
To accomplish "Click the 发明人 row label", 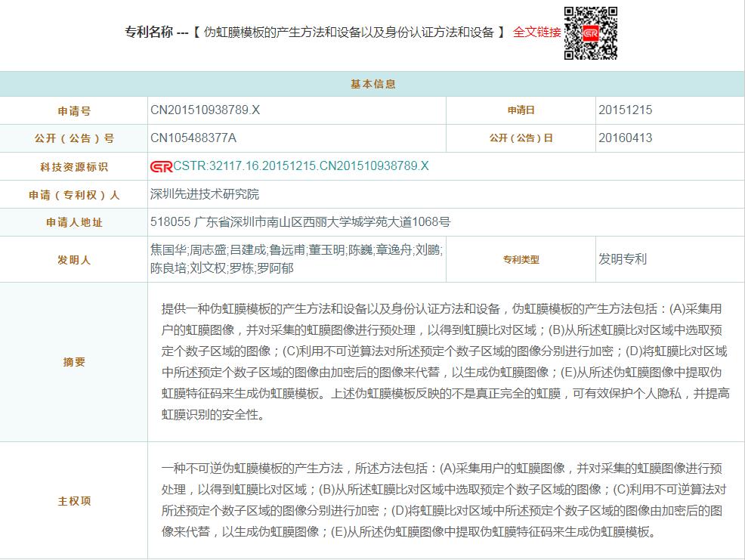I will [74, 260].
